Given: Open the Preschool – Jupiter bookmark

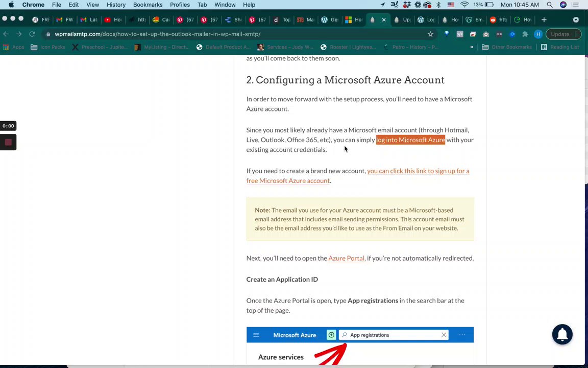Looking at the screenshot, I should [100, 47].
